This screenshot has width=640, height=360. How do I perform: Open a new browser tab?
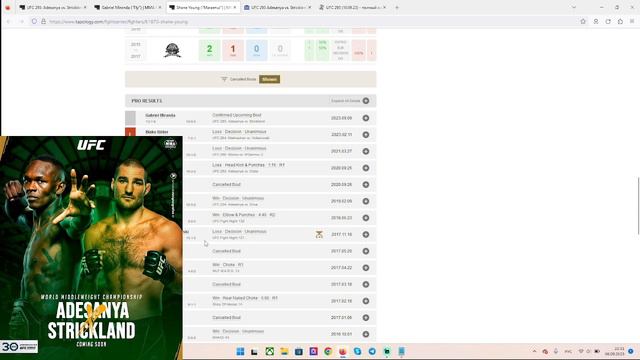[x=397, y=7]
